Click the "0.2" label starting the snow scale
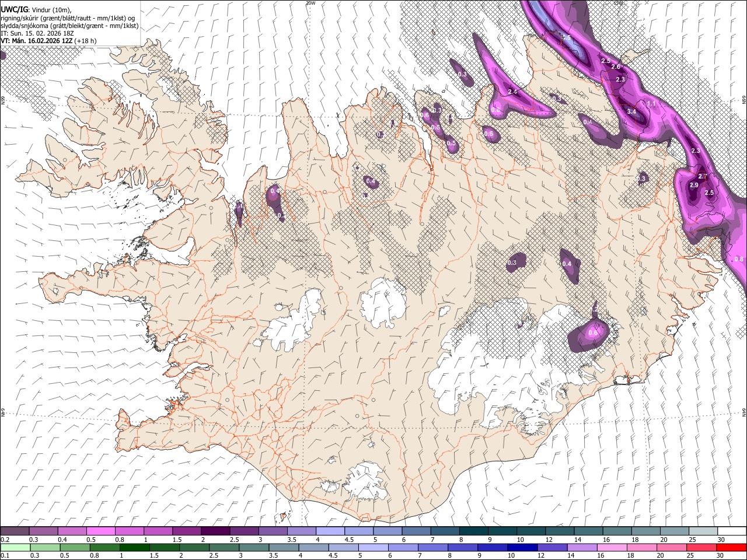Image resolution: width=747 pixels, height=560 pixels. (5, 540)
